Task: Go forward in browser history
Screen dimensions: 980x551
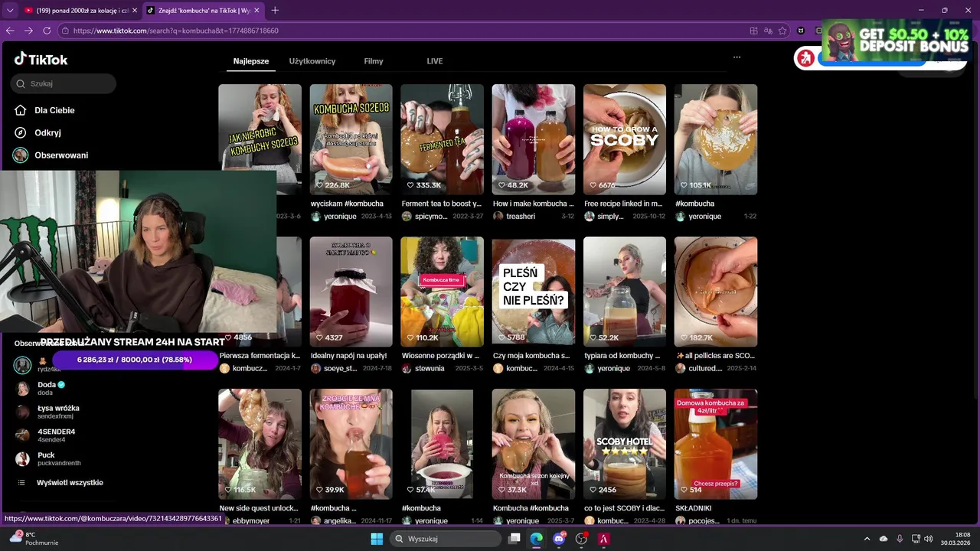Action: tap(28, 31)
